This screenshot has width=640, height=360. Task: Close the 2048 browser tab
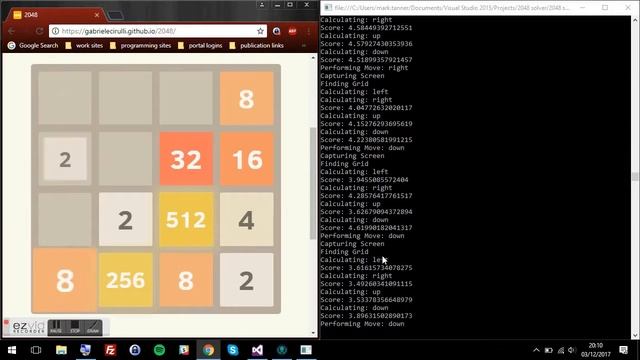coord(97,15)
